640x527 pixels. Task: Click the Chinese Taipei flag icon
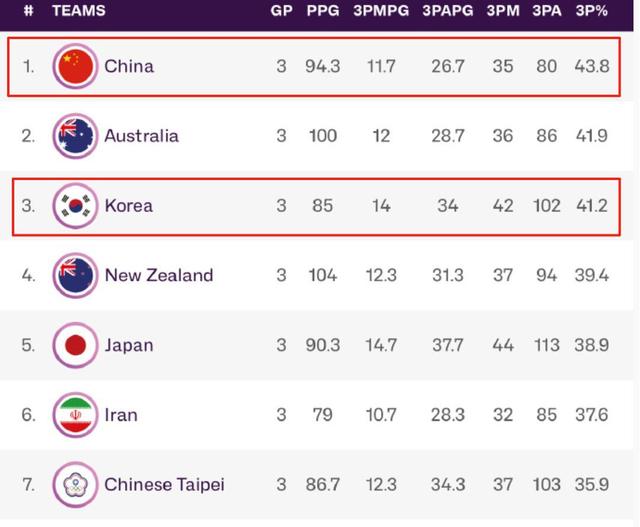[x=75, y=485]
